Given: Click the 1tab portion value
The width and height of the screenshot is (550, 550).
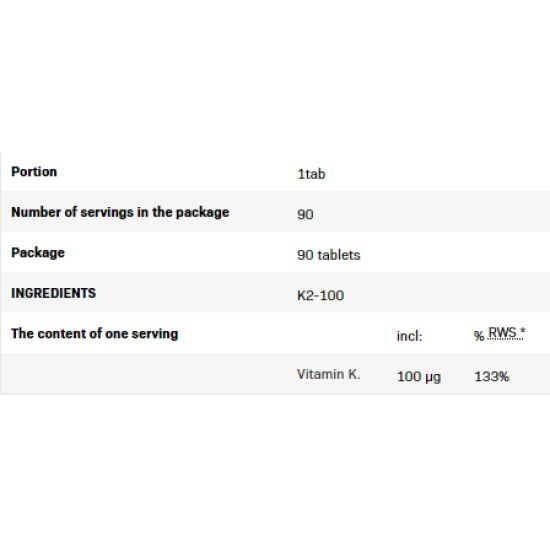Looking at the screenshot, I should click(311, 174).
